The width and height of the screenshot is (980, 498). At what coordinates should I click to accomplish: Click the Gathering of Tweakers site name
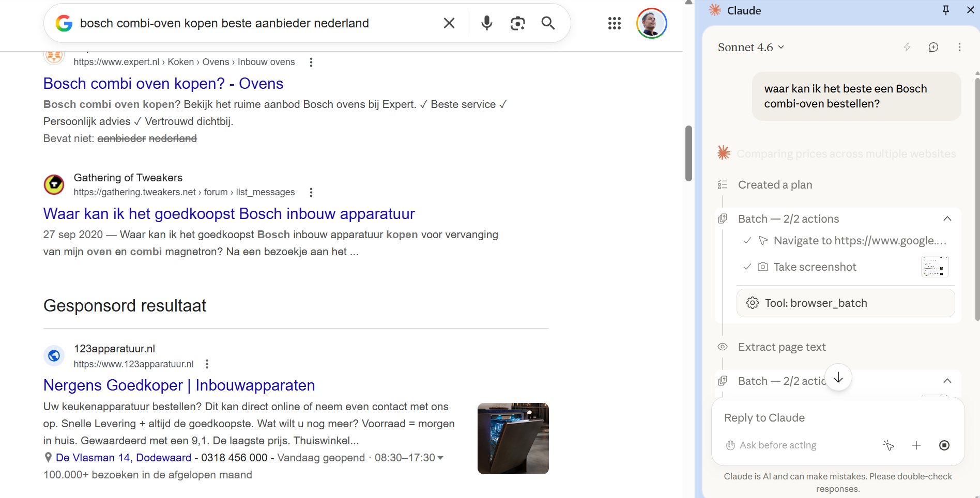pyautogui.click(x=128, y=178)
